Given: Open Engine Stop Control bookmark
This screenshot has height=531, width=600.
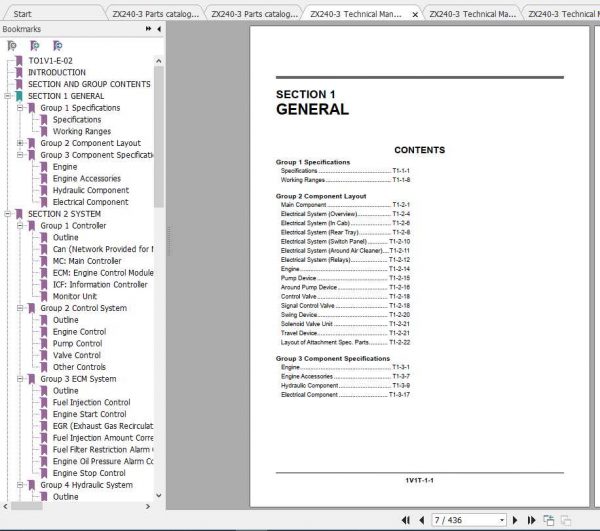Looking at the screenshot, I should [89, 473].
